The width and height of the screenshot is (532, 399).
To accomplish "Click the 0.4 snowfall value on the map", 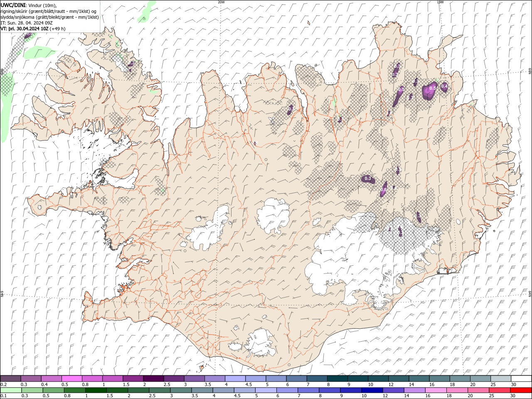I will pos(444,86).
